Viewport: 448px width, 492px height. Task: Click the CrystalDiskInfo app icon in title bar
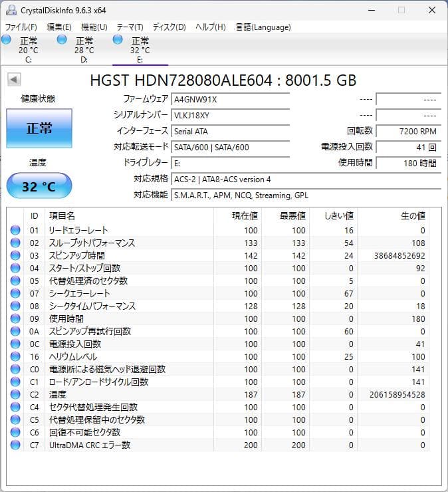[x=11, y=10]
